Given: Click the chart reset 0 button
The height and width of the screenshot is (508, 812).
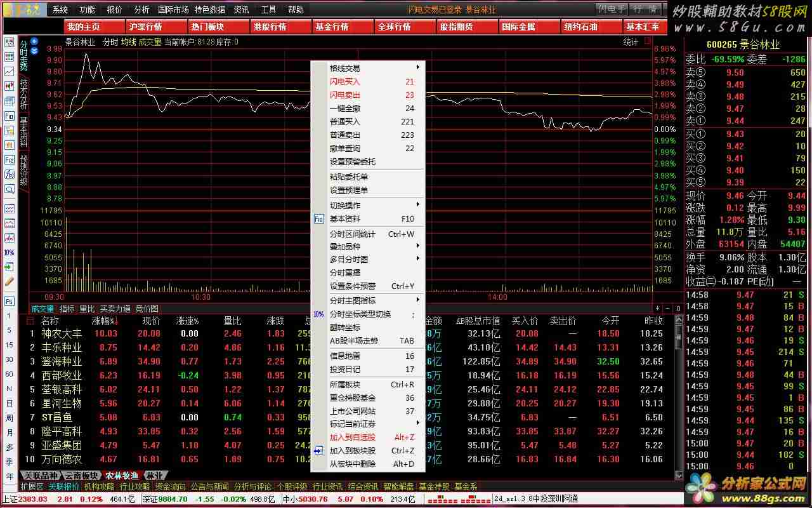Looking at the screenshot, I should coord(678,309).
